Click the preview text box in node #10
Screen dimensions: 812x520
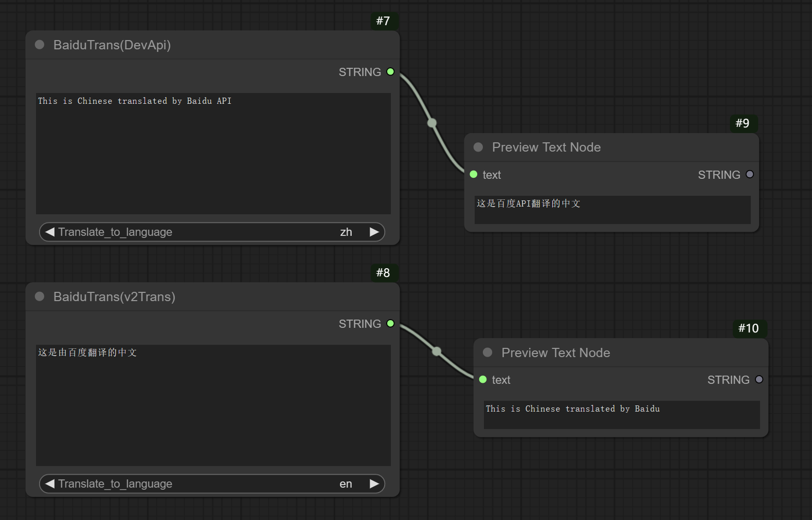622,415
